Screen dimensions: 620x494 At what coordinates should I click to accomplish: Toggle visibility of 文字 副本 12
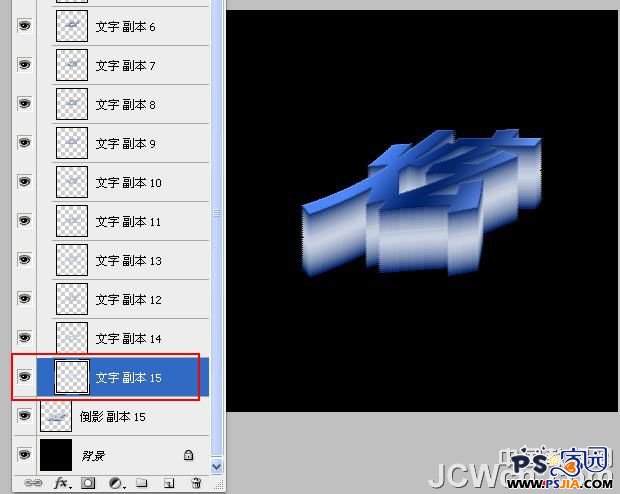click(25, 298)
